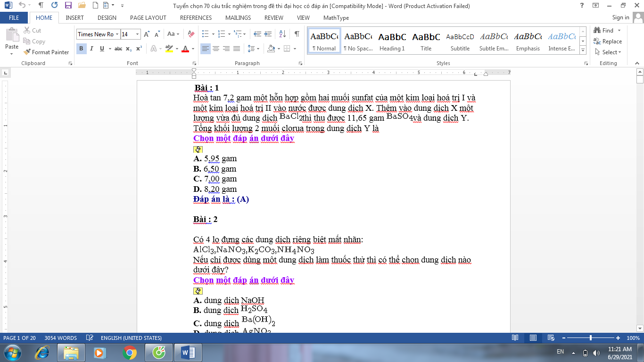Click the Paste clipboard icon
The height and width of the screenshot is (362, 644).
[12, 35]
